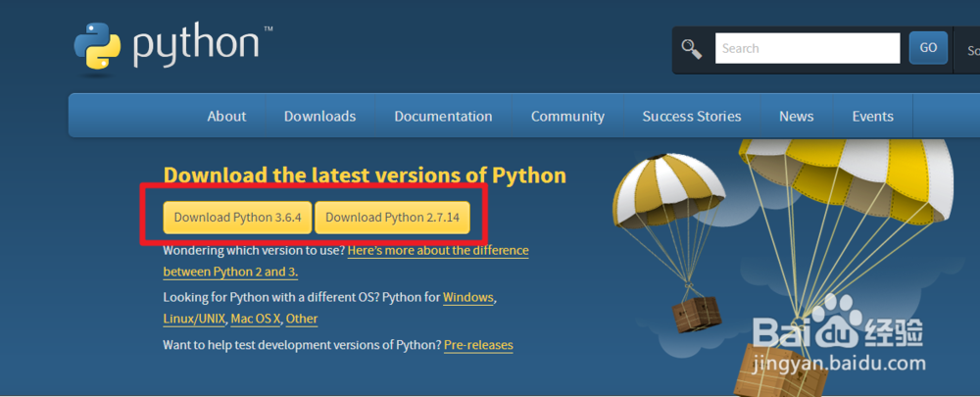Click the search magnifier icon
The image size is (980, 397).
pyautogui.click(x=692, y=49)
